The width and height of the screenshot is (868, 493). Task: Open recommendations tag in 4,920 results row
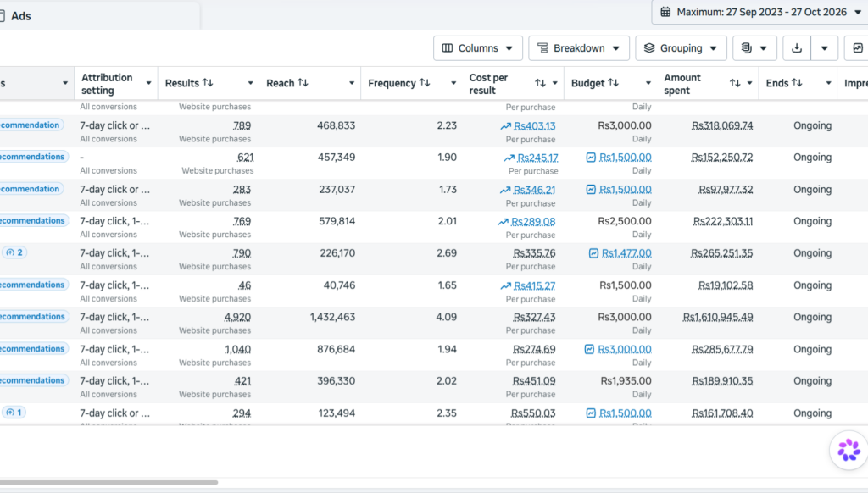pyautogui.click(x=34, y=317)
